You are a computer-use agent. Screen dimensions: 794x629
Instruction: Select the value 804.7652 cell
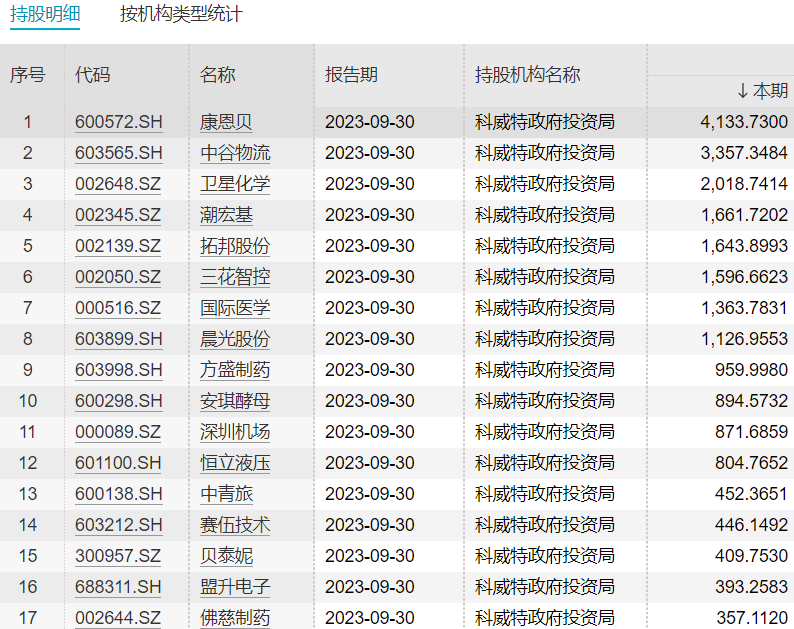pos(751,463)
